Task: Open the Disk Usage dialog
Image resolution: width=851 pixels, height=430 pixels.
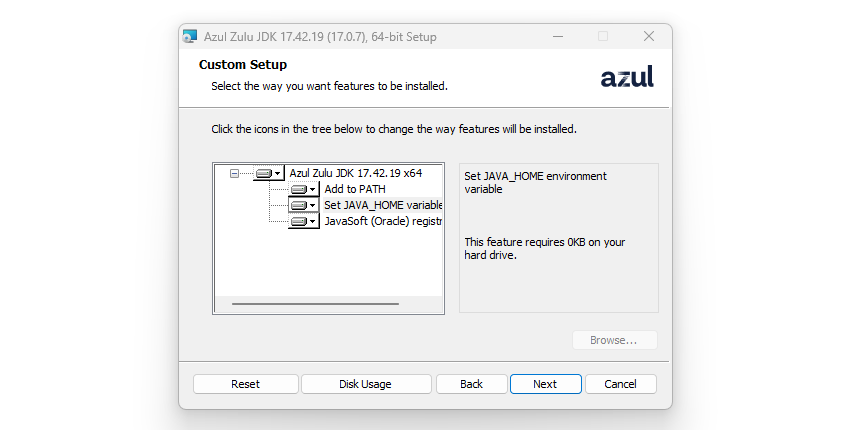Action: tap(365, 384)
